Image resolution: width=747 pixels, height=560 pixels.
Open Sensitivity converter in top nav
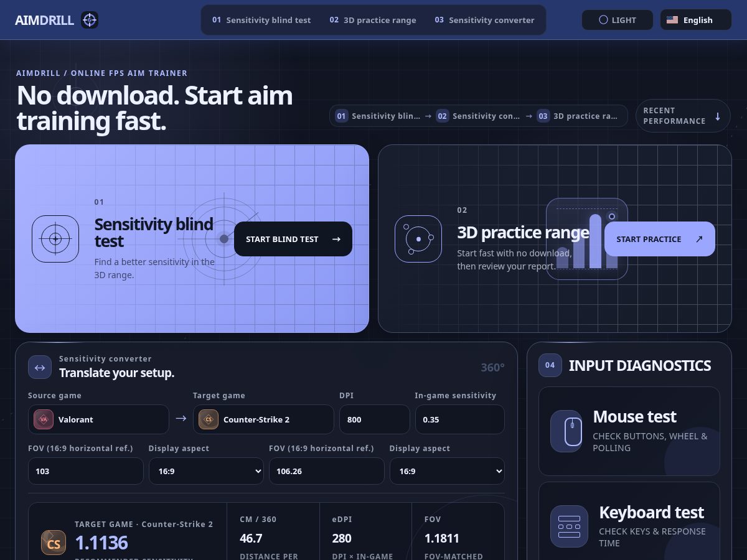pos(484,20)
